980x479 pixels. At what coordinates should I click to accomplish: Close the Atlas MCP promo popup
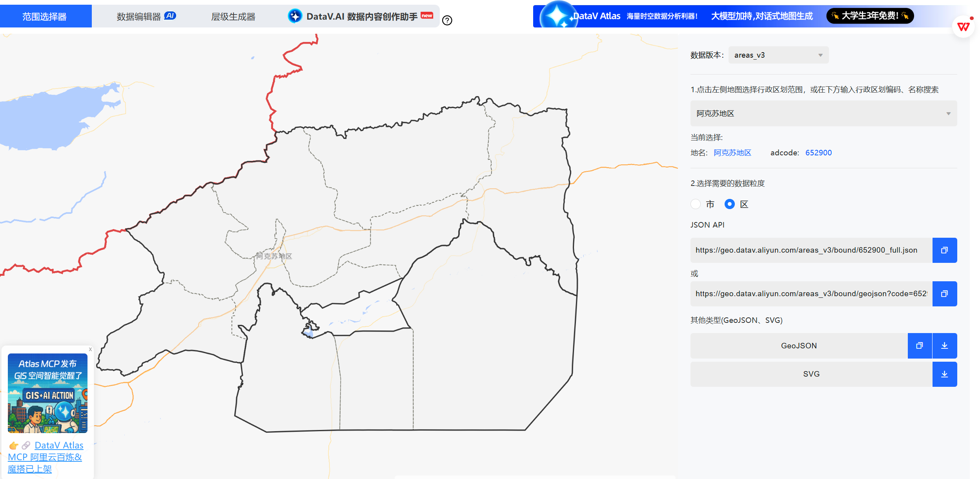(x=90, y=349)
